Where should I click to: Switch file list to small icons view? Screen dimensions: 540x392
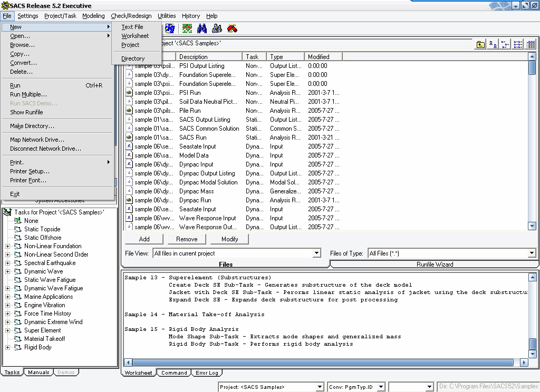tap(505, 44)
